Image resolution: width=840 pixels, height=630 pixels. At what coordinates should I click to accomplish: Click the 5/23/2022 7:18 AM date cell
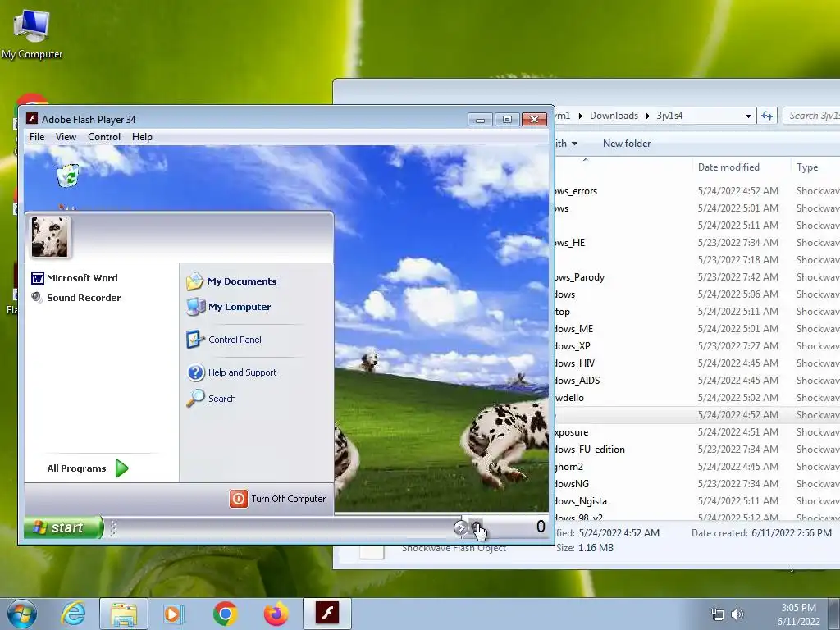click(737, 260)
